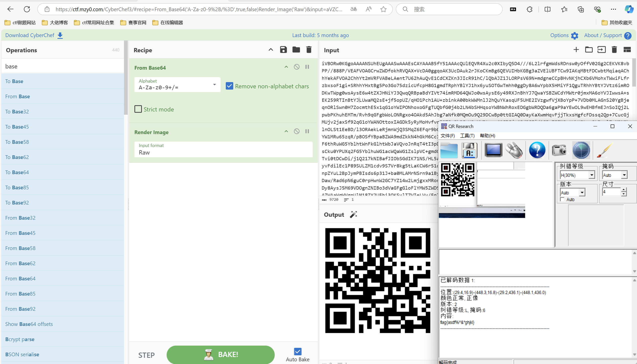Open the About / Support help icon
Screen dimensions: 637x364
pos(628,36)
